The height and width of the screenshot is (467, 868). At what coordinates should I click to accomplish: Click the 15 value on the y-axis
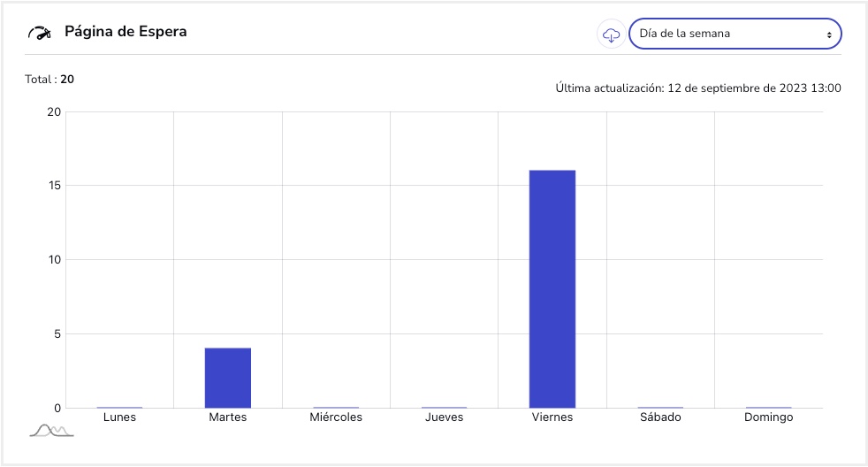54,186
